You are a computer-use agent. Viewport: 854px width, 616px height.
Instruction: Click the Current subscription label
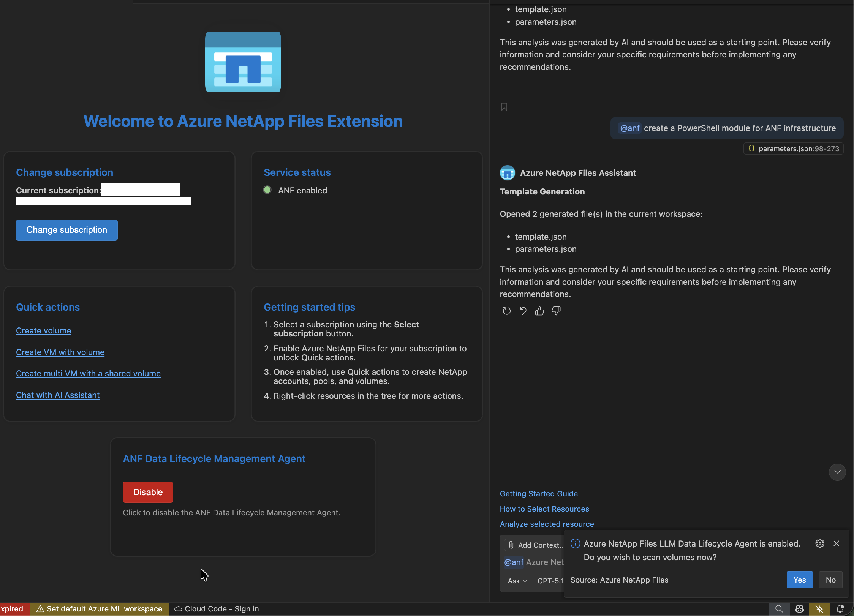59,191
